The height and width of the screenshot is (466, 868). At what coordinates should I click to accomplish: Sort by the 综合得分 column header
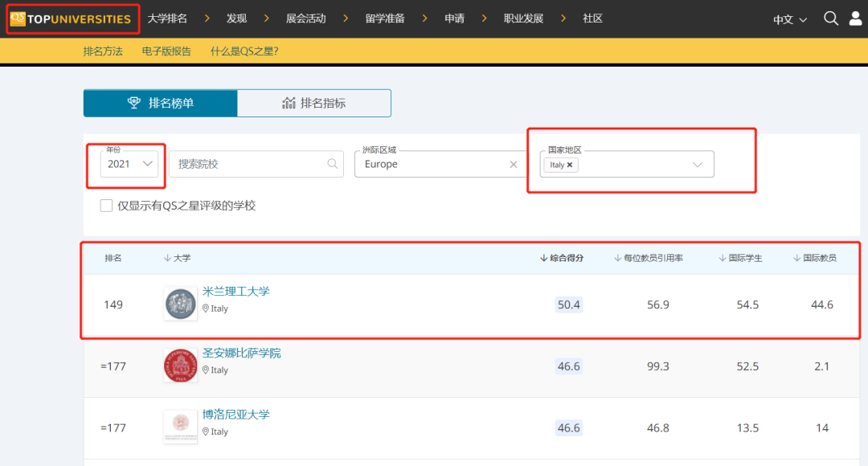click(561, 258)
